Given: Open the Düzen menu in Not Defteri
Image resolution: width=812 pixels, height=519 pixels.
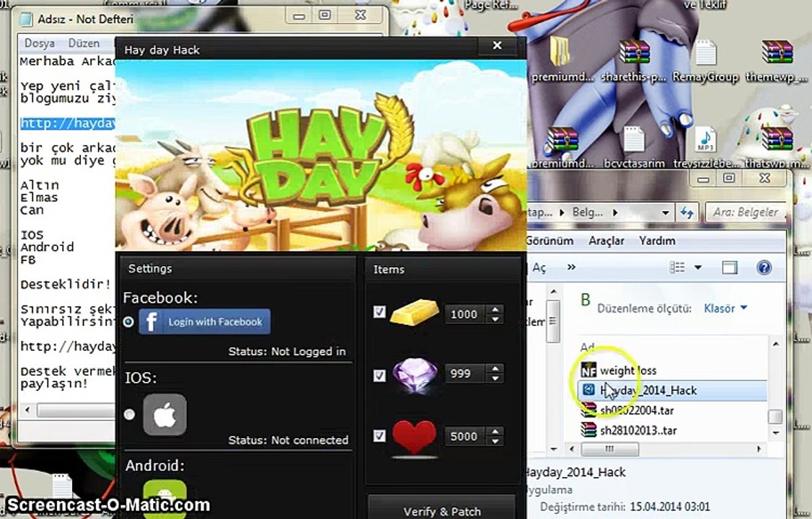Looking at the screenshot, I should (x=84, y=43).
